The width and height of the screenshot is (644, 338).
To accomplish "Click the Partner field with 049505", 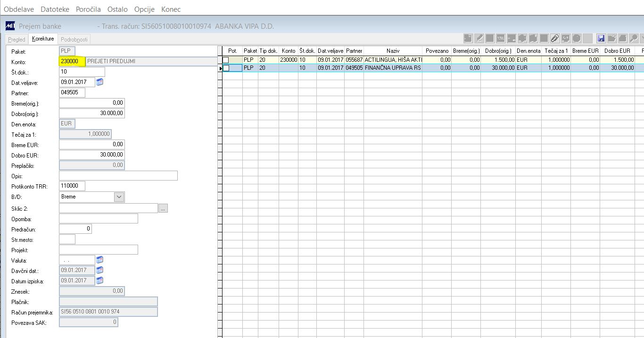I will click(x=72, y=92).
